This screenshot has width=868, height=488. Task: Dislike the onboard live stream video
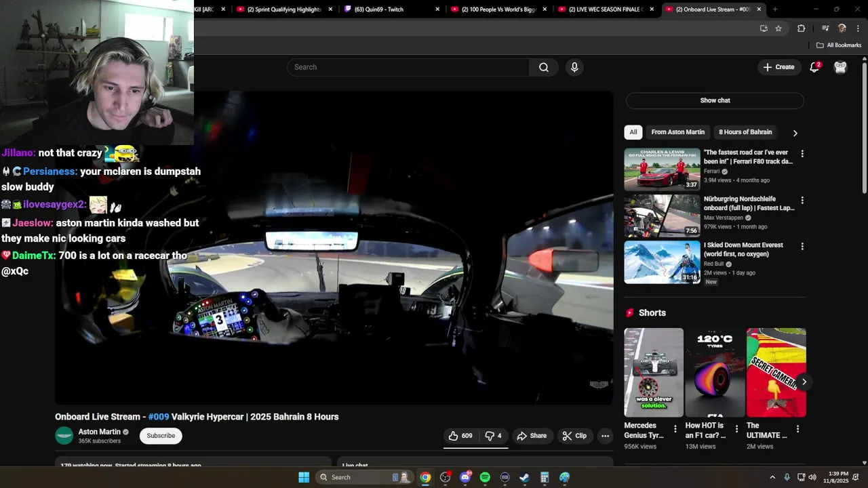[493, 436]
